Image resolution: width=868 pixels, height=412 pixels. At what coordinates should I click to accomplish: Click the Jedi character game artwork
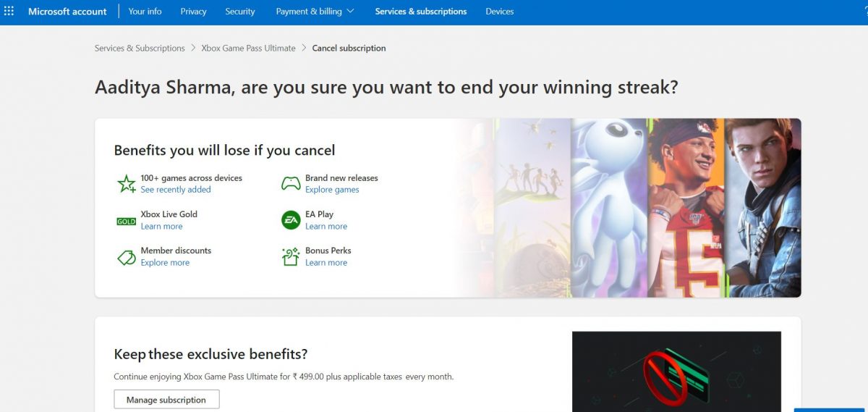coord(762,208)
